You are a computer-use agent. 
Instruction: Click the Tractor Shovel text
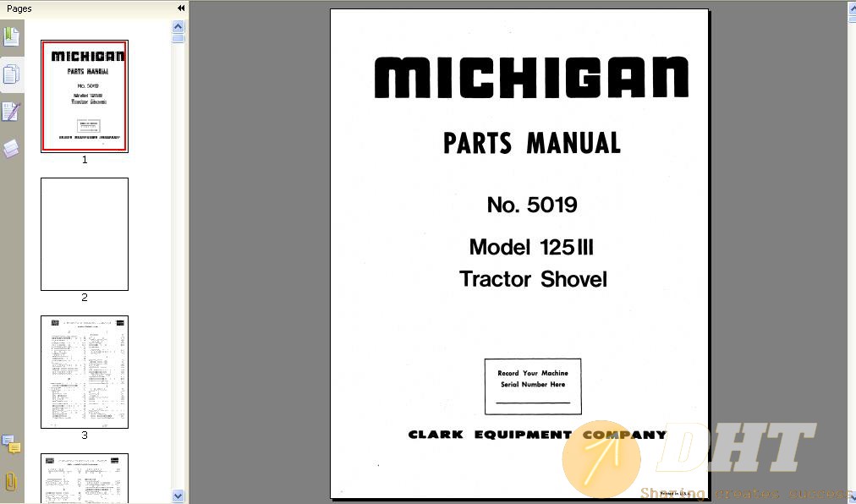(533, 279)
